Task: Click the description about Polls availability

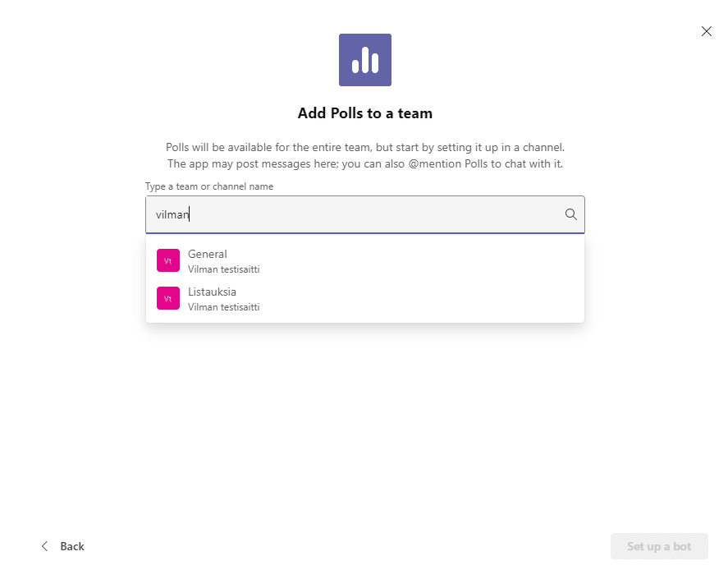Action: [364, 147]
